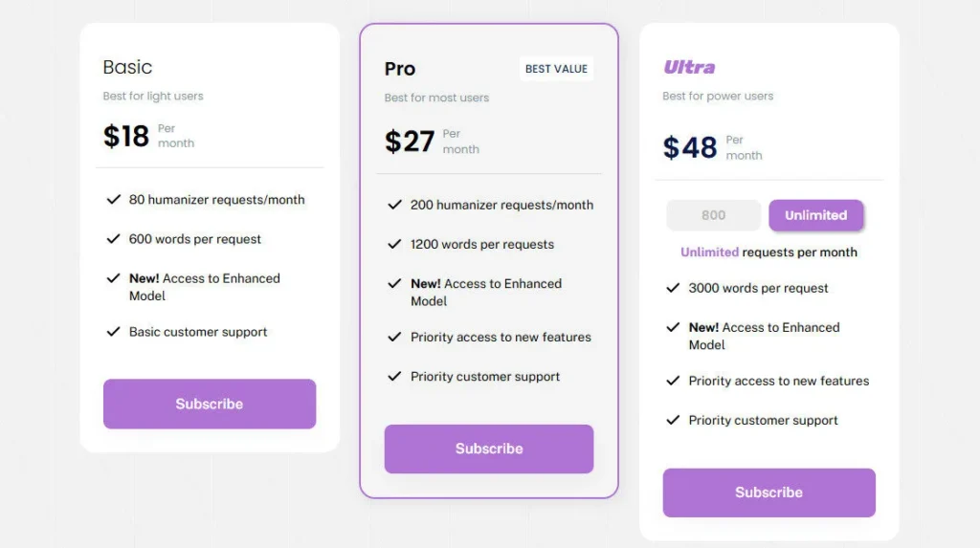Viewport: 980px width, 548px height.
Task: Click the $48 Ultra price
Action: [x=690, y=147]
